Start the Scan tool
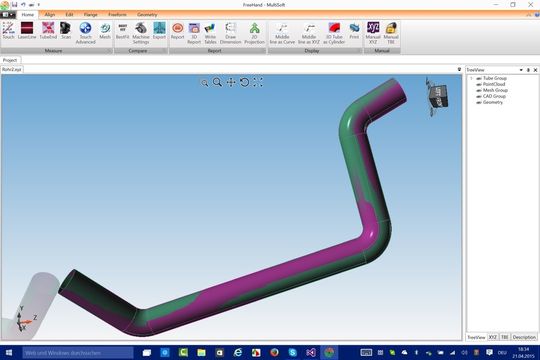Image resolution: width=540 pixels, height=360 pixels. (65, 31)
